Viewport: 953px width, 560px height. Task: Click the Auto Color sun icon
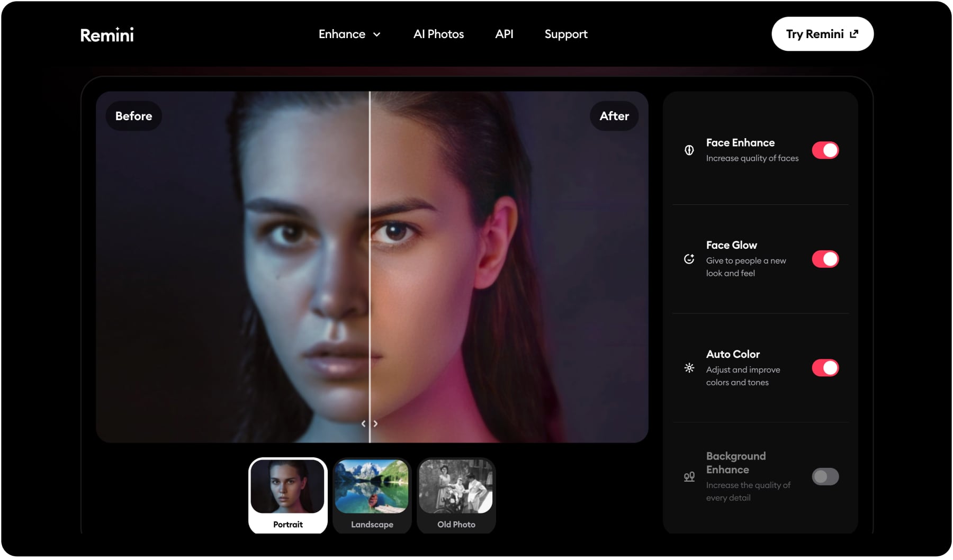[x=689, y=368]
